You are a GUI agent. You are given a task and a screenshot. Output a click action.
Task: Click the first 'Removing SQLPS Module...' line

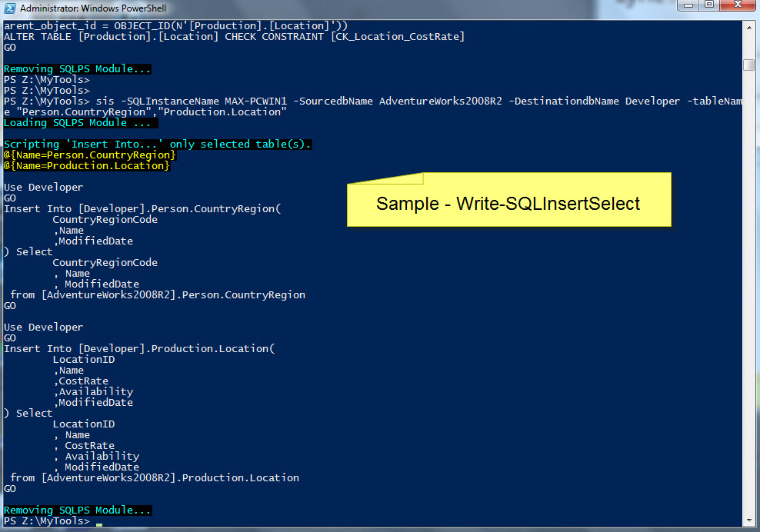78,68
